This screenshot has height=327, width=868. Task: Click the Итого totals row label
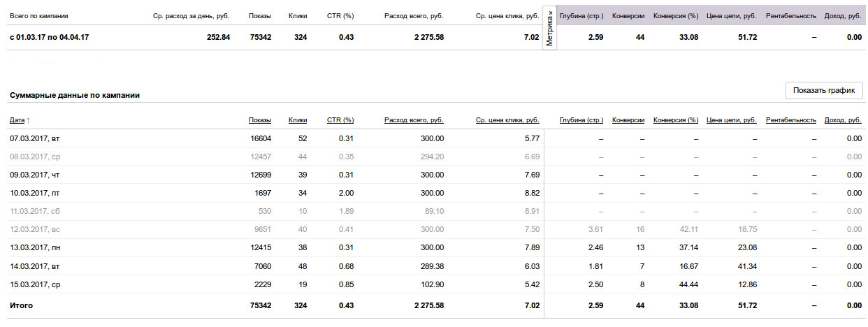click(x=21, y=305)
